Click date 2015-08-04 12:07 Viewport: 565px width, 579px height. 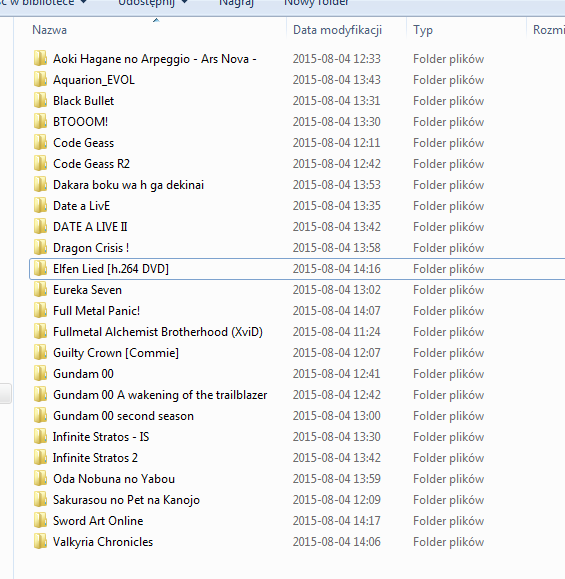click(x=336, y=353)
